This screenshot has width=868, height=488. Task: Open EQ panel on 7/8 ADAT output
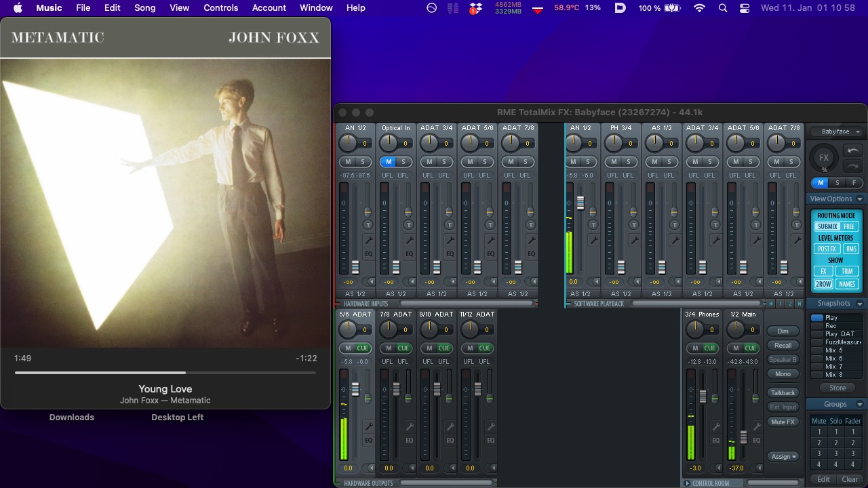click(410, 441)
